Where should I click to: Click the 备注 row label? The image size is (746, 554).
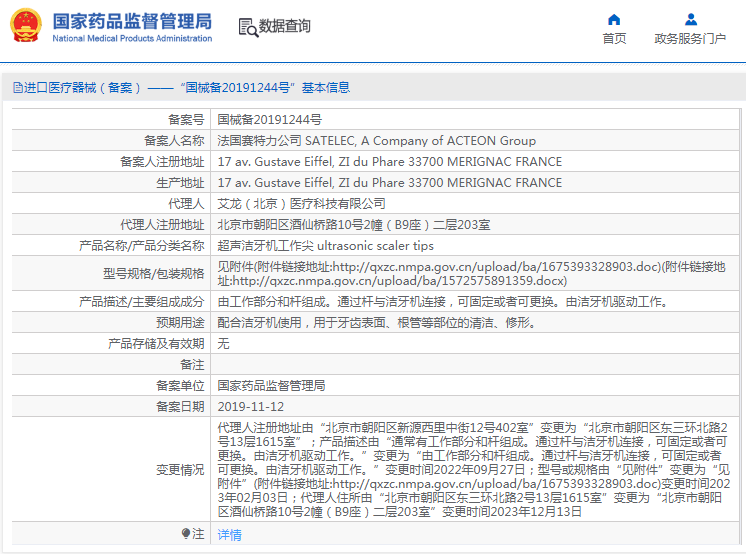pyautogui.click(x=192, y=365)
